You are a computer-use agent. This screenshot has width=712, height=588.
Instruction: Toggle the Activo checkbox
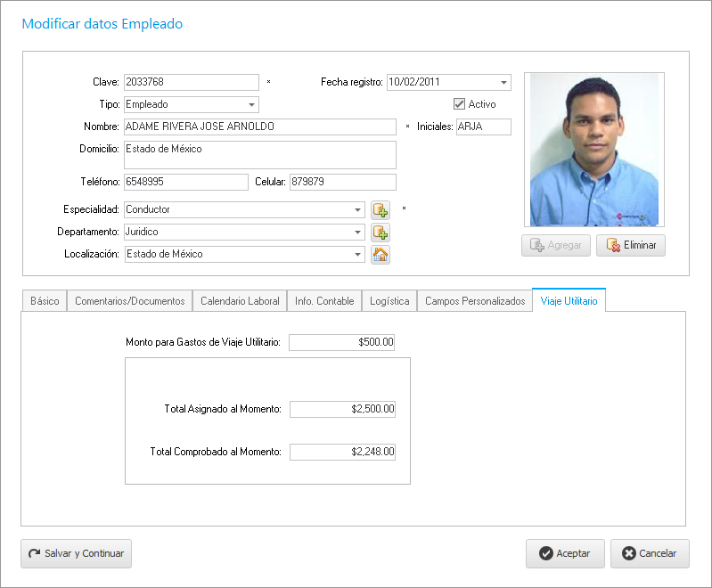460,104
